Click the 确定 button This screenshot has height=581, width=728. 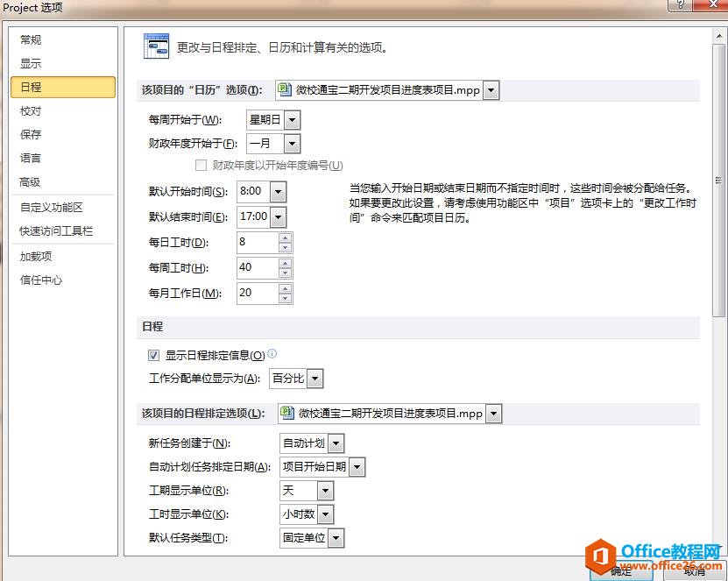coord(621,570)
